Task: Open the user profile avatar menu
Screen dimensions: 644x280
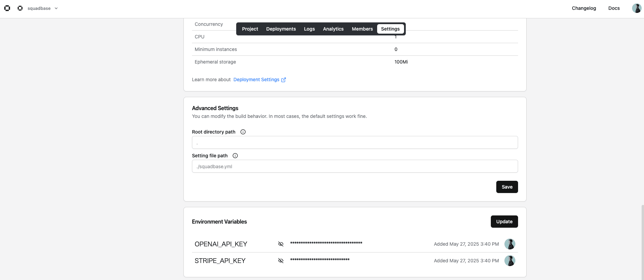Action: [637, 8]
